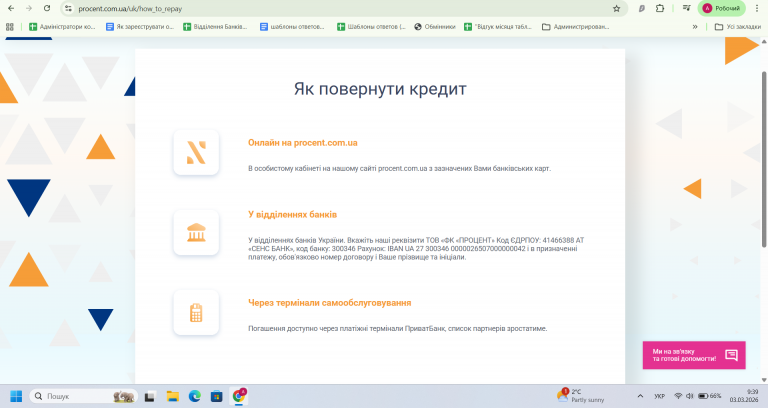
Task: Open the Адміністратори ко... bookmark
Action: 62,27
